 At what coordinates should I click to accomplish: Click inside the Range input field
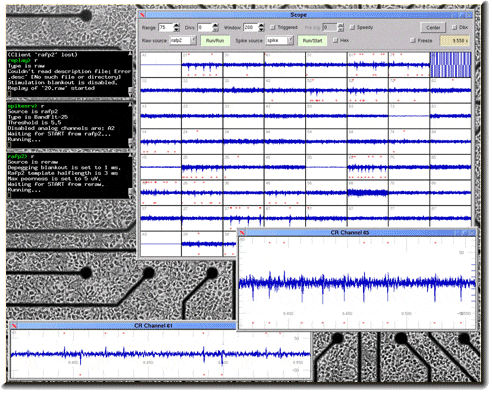point(166,27)
